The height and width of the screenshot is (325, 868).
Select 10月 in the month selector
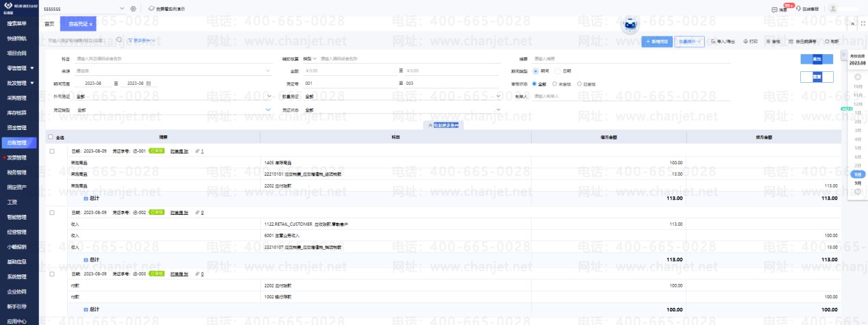[x=858, y=87]
